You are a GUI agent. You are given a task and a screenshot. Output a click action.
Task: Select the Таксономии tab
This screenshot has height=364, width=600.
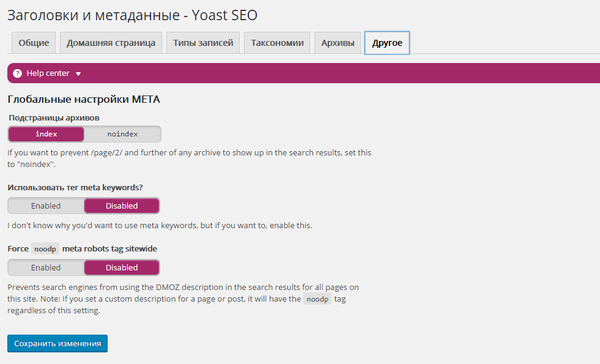pos(277,42)
